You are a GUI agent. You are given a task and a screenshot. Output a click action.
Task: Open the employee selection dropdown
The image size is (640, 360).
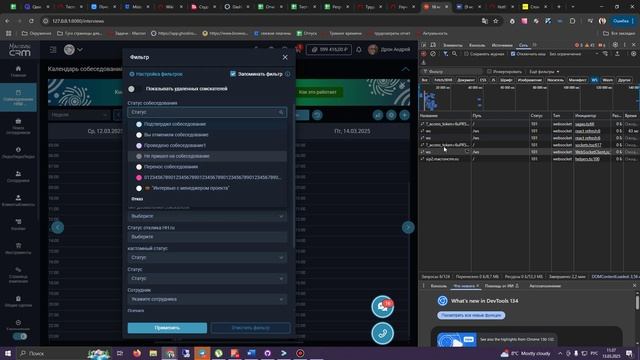click(207, 299)
